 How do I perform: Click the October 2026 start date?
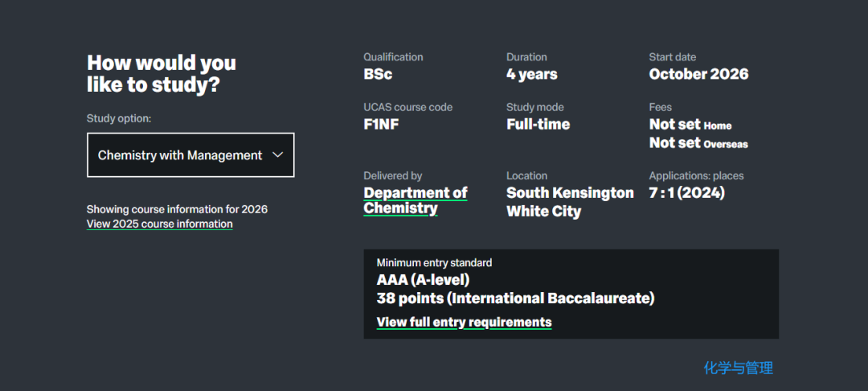pos(698,74)
